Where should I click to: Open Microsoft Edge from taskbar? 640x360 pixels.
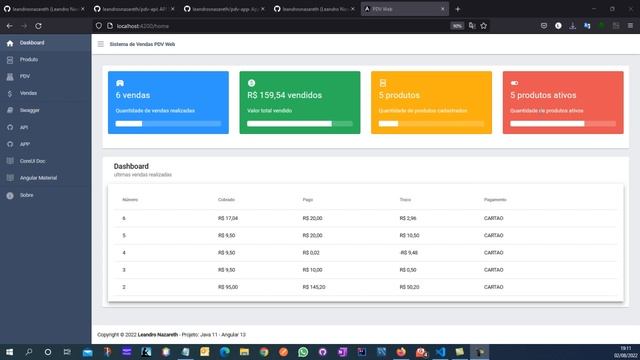coord(224,352)
